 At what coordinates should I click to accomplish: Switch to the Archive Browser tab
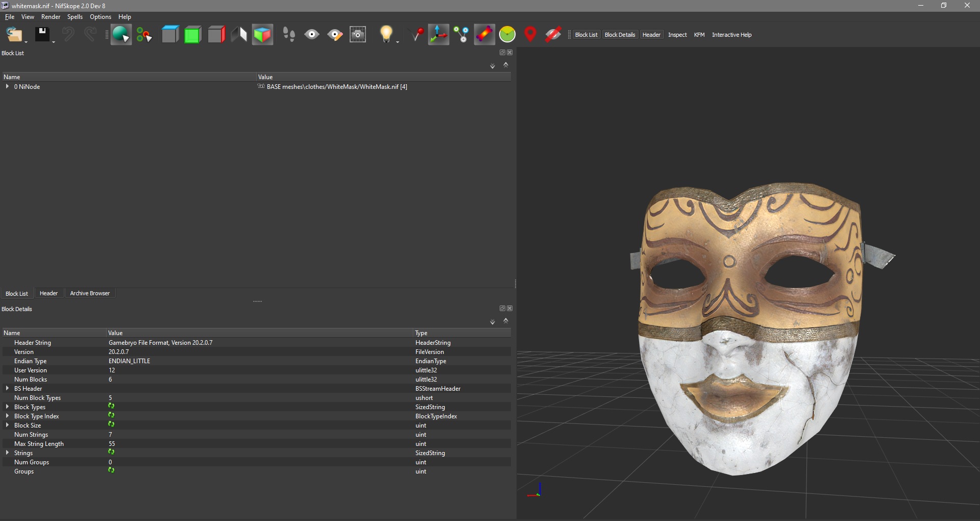(90, 293)
